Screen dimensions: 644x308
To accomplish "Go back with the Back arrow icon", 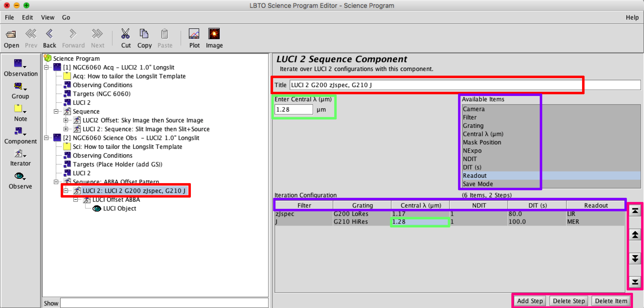I will coord(49,34).
